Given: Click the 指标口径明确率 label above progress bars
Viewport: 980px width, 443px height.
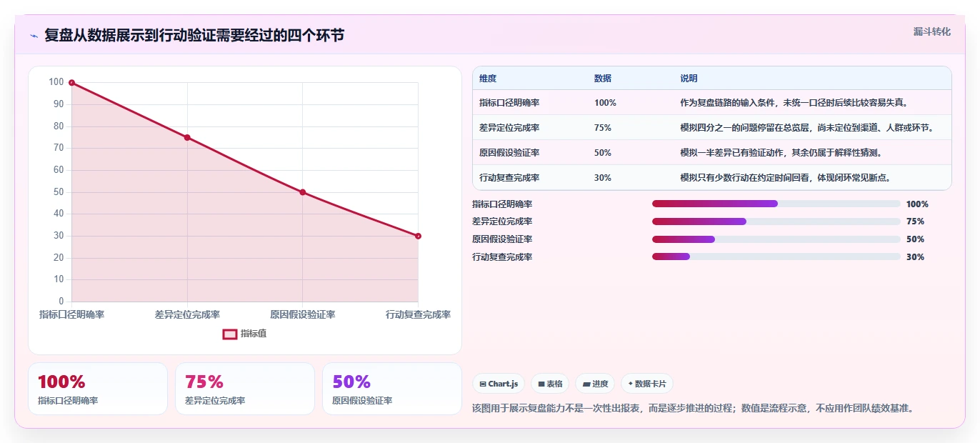Looking at the screenshot, I should coord(502,204).
